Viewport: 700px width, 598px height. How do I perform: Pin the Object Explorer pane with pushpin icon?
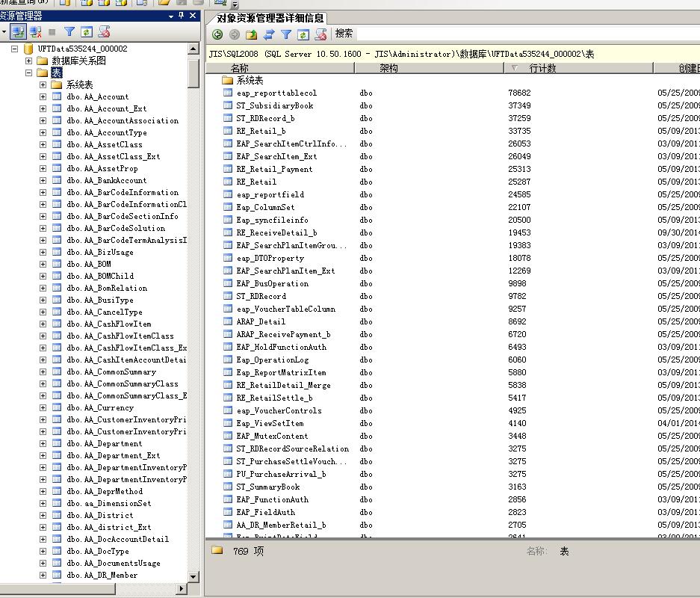pyautogui.click(x=182, y=16)
